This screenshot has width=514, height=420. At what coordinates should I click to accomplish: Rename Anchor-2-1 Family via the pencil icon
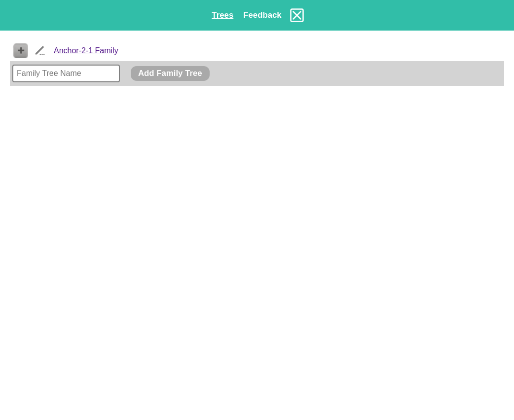pos(40,51)
